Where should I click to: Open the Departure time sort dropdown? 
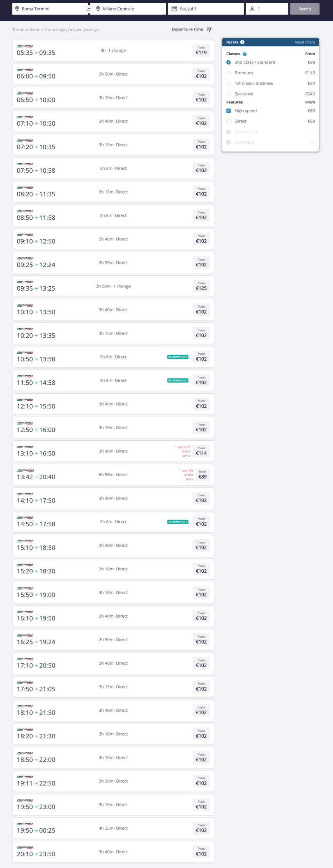point(188,29)
